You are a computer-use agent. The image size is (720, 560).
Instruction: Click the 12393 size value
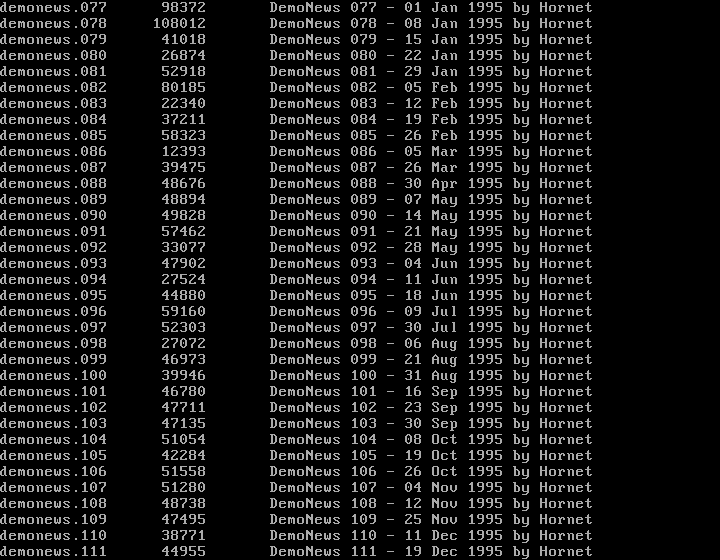point(183,151)
